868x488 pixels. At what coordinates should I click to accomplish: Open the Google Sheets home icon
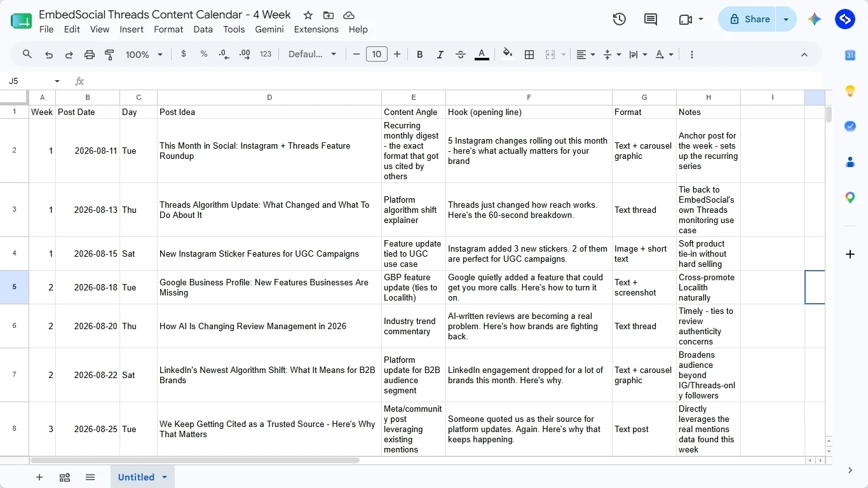pyautogui.click(x=21, y=21)
